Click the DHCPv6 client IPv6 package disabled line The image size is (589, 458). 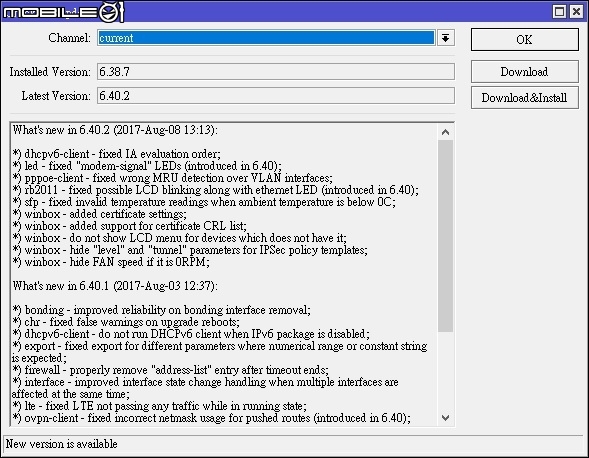coord(191,334)
